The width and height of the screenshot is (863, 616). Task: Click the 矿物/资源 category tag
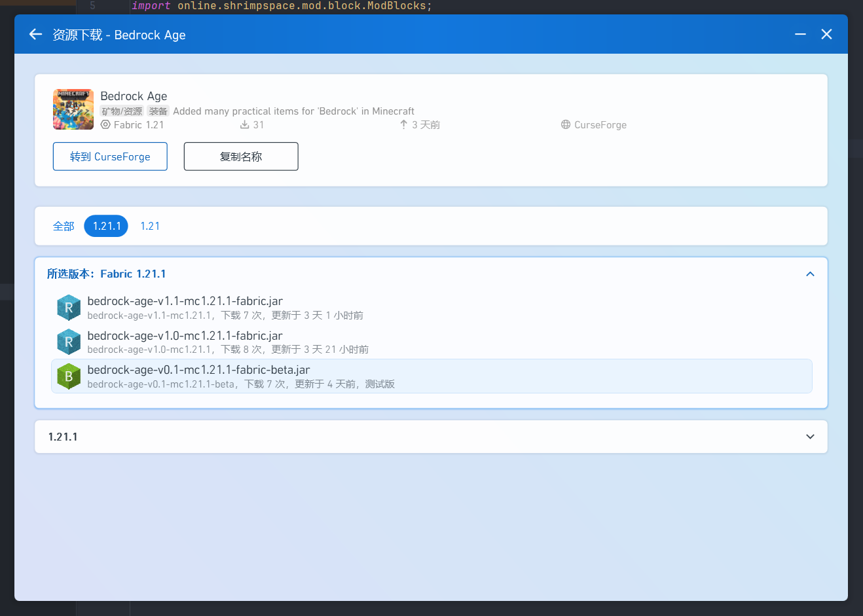pyautogui.click(x=122, y=111)
